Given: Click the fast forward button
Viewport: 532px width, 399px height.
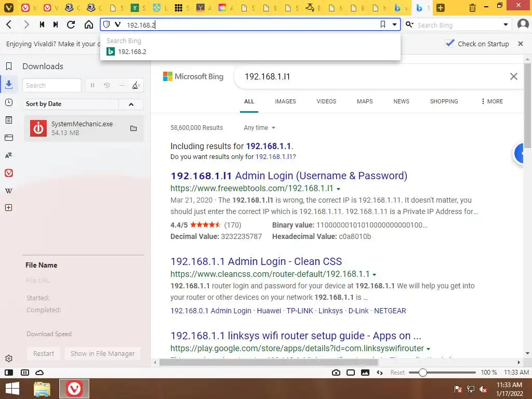Looking at the screenshot, I should coord(56,24).
